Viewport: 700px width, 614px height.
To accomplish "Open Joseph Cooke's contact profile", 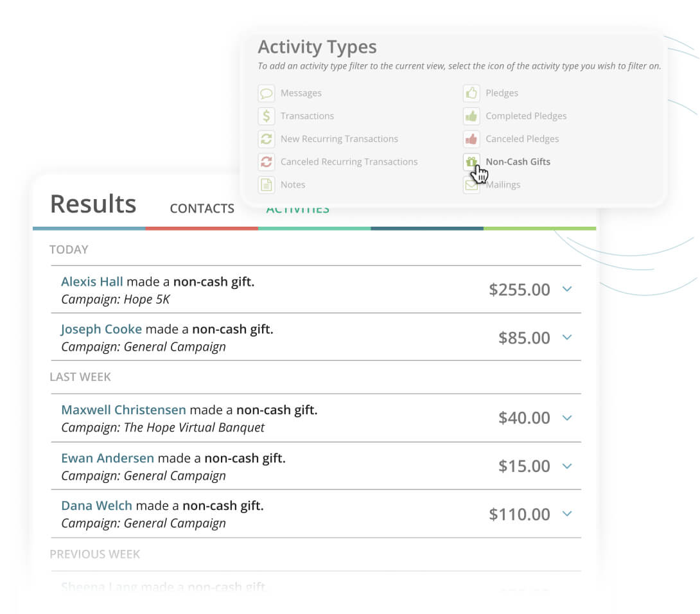I will coord(101,329).
